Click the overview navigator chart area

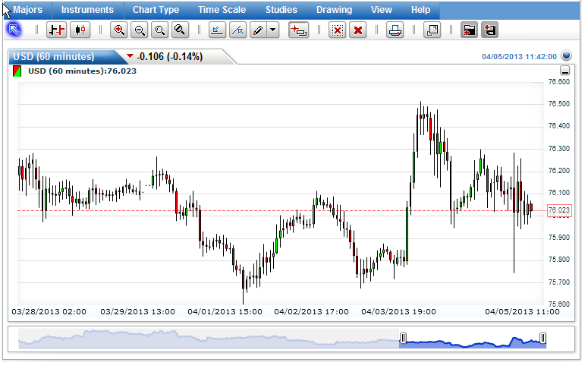282,339
